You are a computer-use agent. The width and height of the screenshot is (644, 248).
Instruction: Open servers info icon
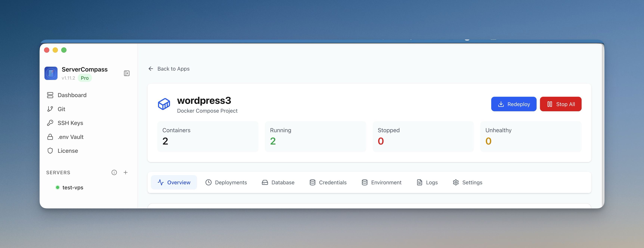(114, 173)
